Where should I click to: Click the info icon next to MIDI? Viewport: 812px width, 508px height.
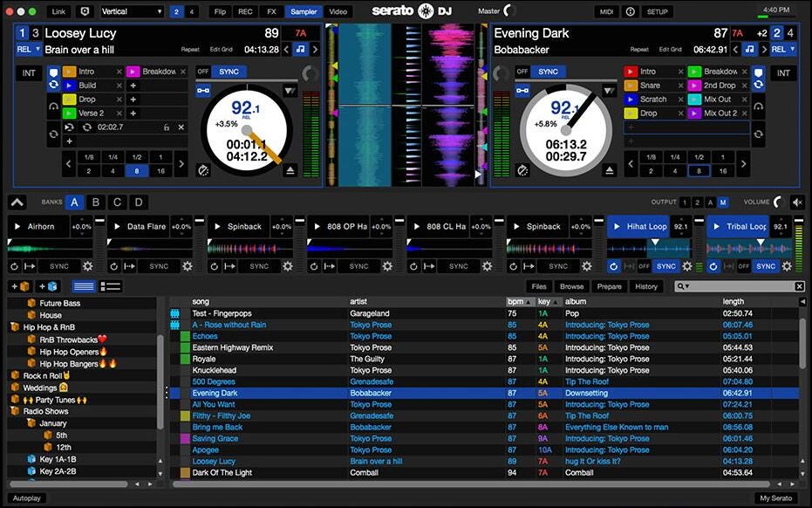[631, 11]
